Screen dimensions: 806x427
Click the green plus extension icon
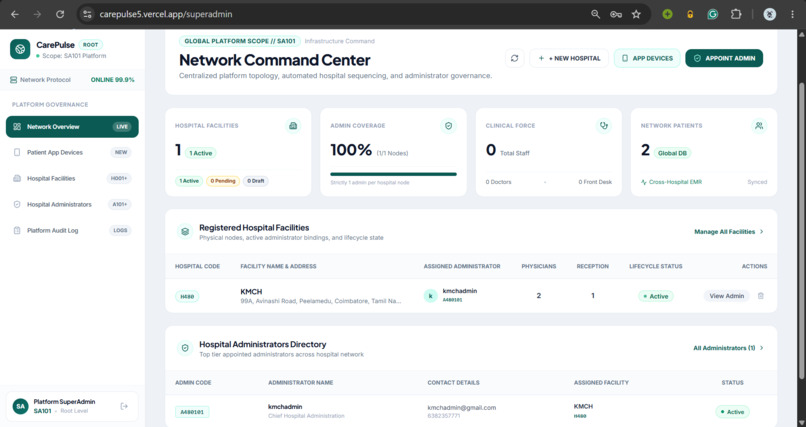click(667, 14)
